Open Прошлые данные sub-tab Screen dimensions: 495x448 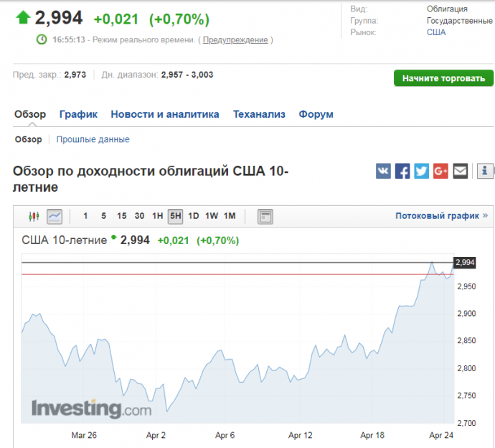point(93,139)
